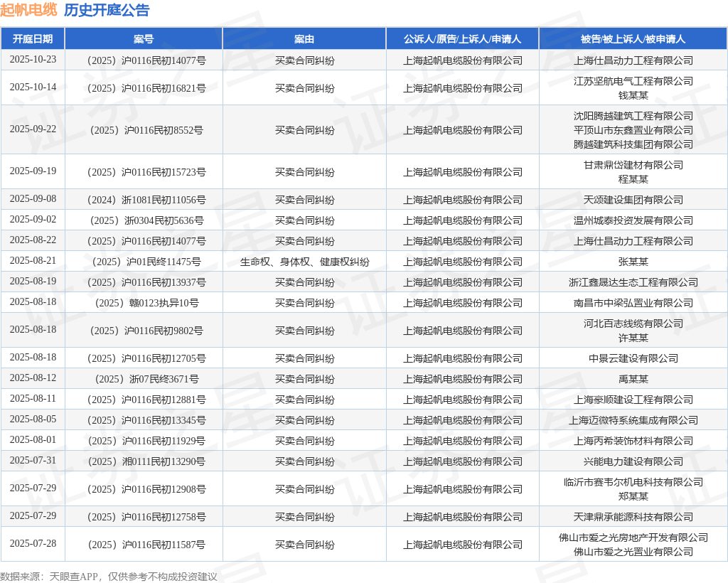This screenshot has height=583, width=728.
Task: Click the date 2025-07-31
Action: pos(33,461)
